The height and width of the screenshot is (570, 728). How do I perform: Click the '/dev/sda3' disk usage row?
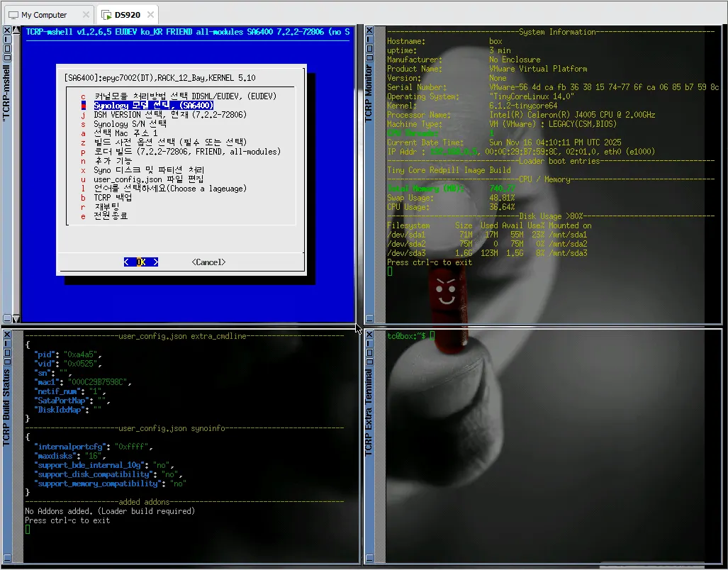pyautogui.click(x=487, y=253)
